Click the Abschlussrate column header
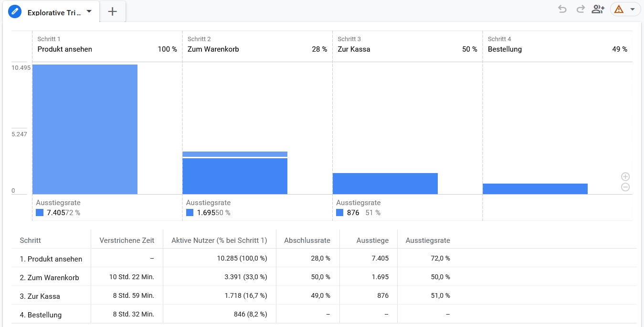The height and width of the screenshot is (327, 644). (x=307, y=240)
